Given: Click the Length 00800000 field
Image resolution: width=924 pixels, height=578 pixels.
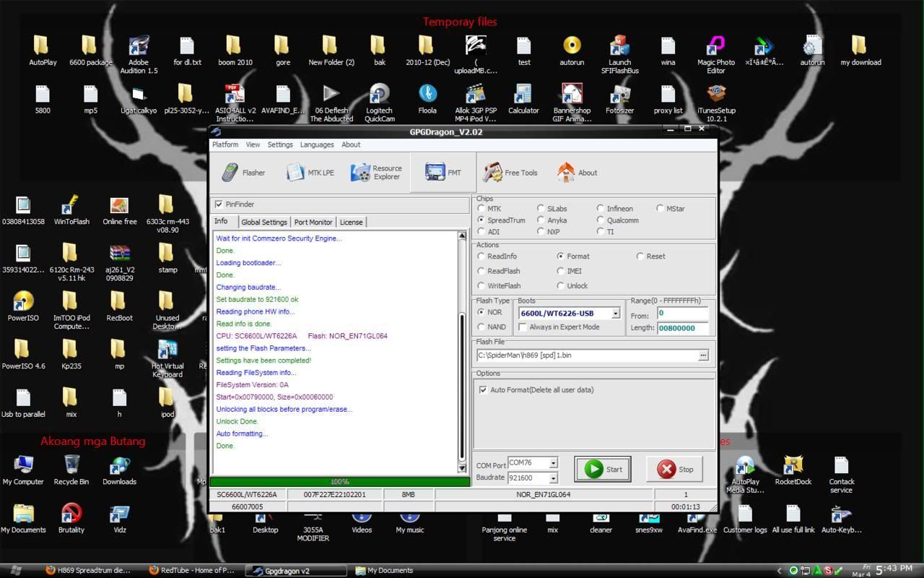Looking at the screenshot, I should (682, 328).
